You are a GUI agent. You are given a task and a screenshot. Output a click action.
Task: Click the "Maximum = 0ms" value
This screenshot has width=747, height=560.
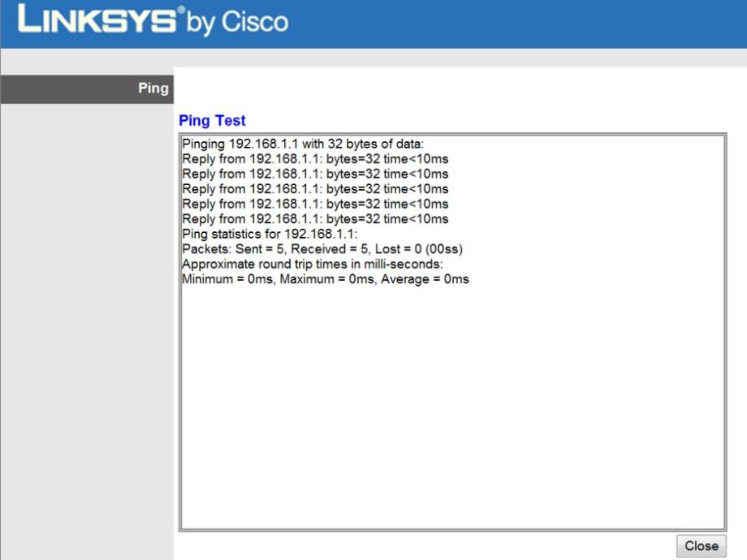[x=323, y=279]
